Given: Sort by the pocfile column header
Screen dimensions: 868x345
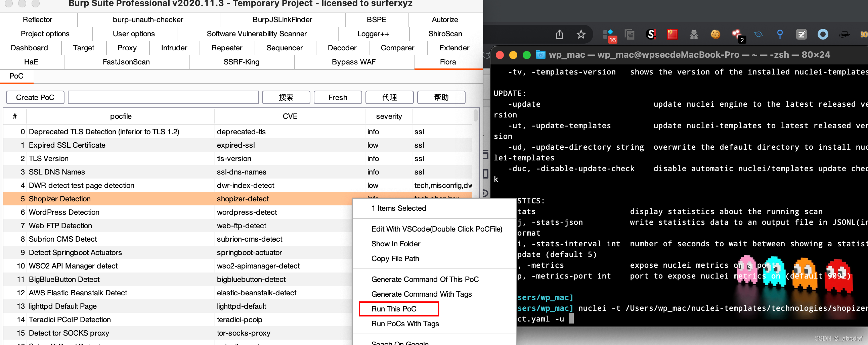Looking at the screenshot, I should [x=121, y=116].
